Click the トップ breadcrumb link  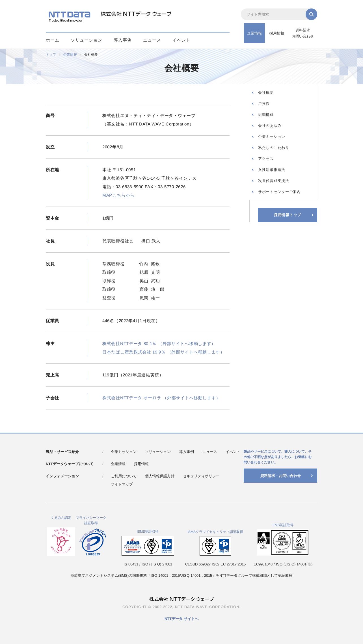coord(51,55)
